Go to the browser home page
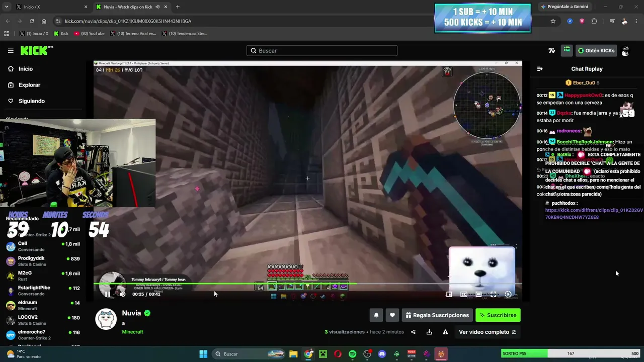Viewport: 644px width, 362px height. [x=44, y=21]
